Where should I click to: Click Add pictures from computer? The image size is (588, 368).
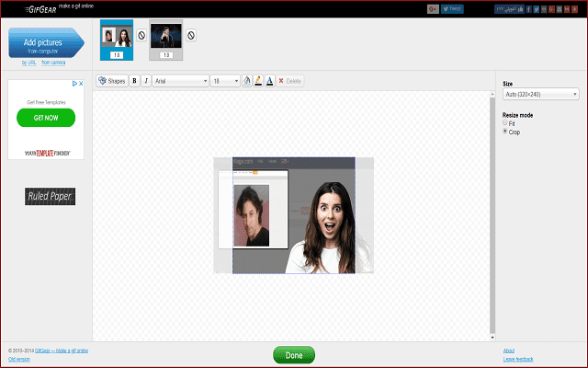point(46,42)
